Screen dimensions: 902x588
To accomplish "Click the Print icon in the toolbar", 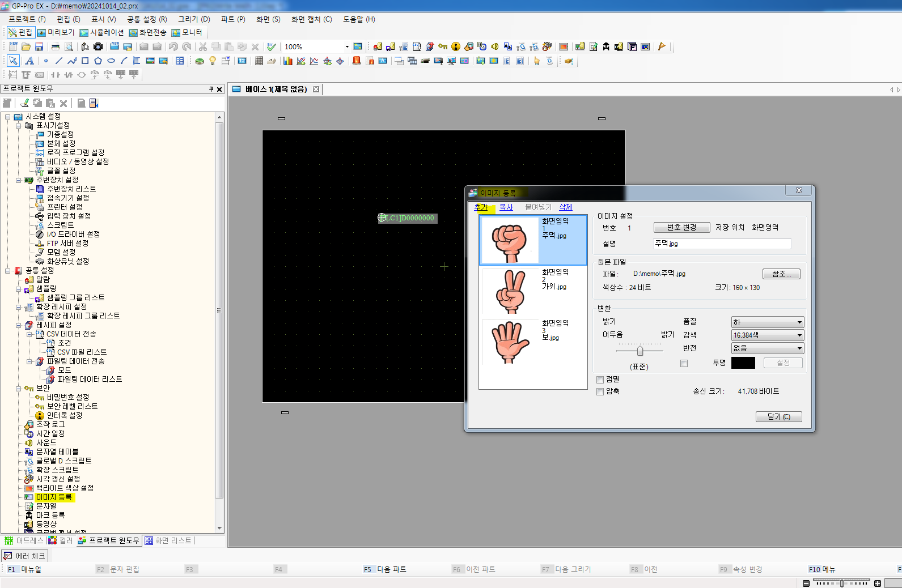I will click(56, 46).
